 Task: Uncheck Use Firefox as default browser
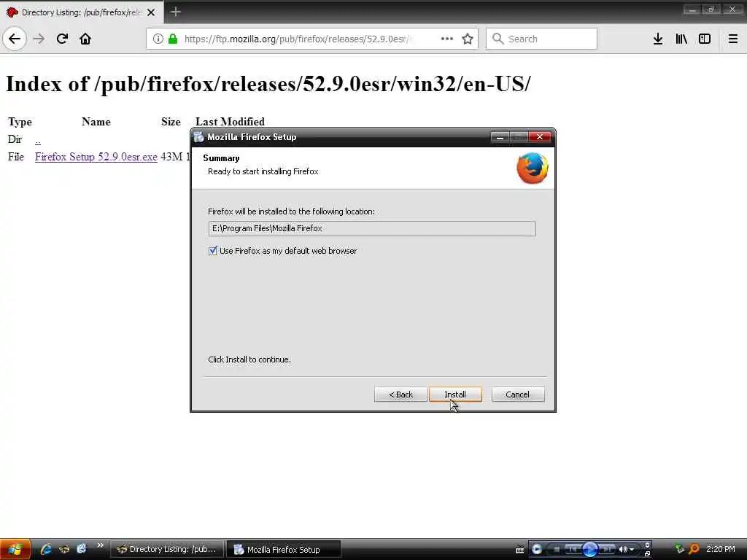212,251
